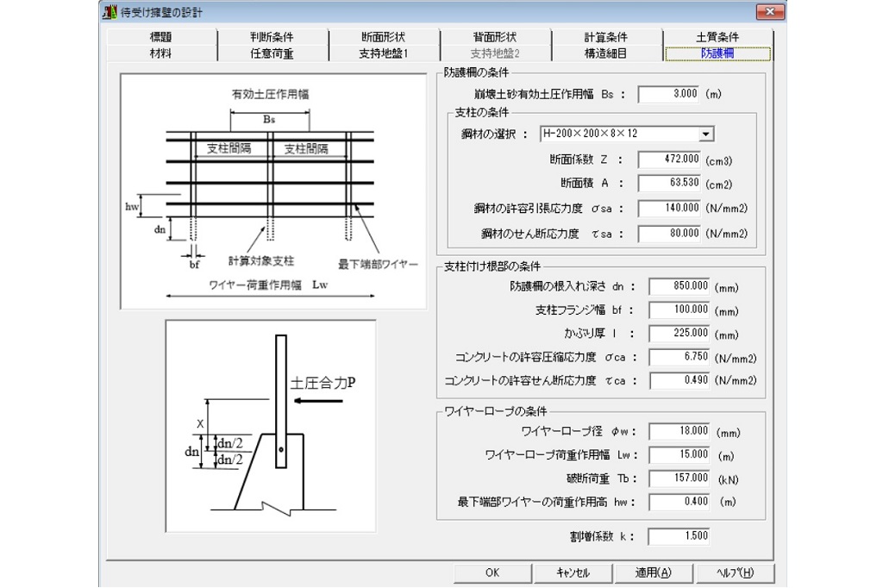883x588 pixels.
Task: Switch to the 標題 tab
Action: pos(160,37)
